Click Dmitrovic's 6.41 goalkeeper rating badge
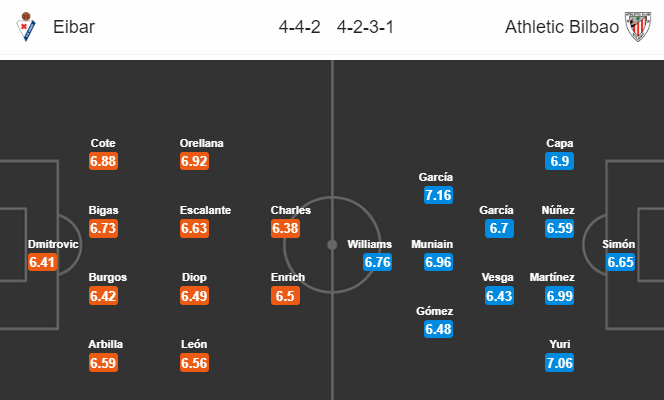This screenshot has width=664, height=400. coord(42,262)
